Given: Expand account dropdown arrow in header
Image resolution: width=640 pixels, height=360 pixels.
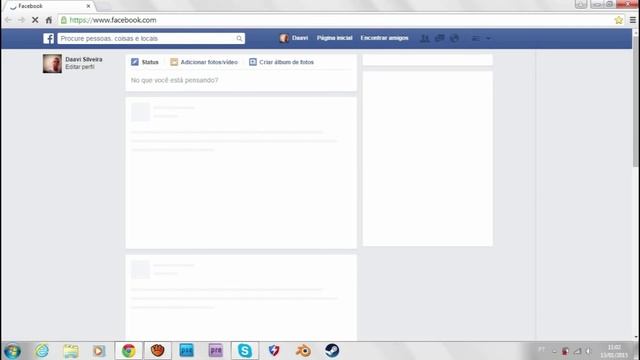Looking at the screenshot, I should pyautogui.click(x=488, y=38).
